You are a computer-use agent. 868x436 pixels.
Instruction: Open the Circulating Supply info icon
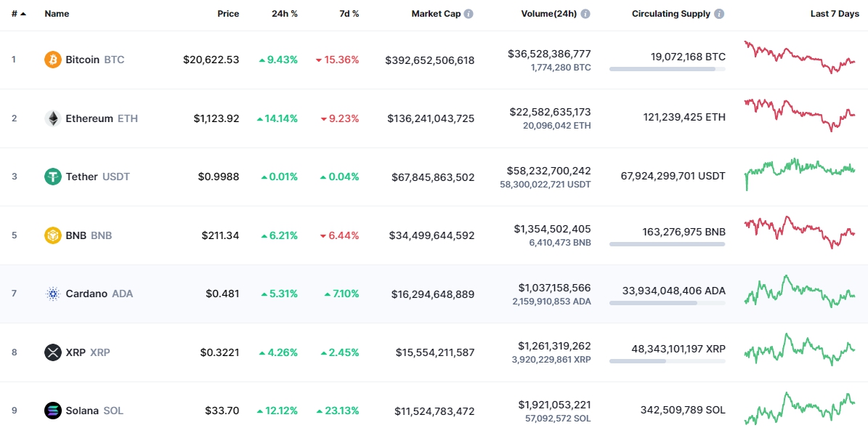(719, 14)
